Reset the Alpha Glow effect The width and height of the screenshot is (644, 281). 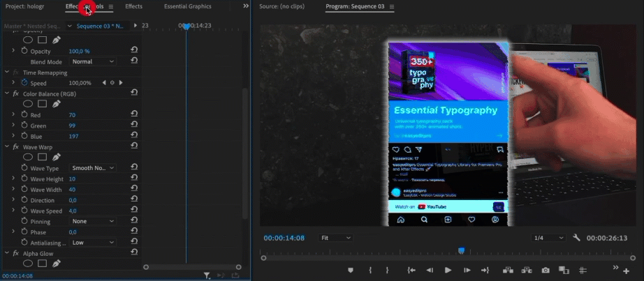pyautogui.click(x=134, y=252)
